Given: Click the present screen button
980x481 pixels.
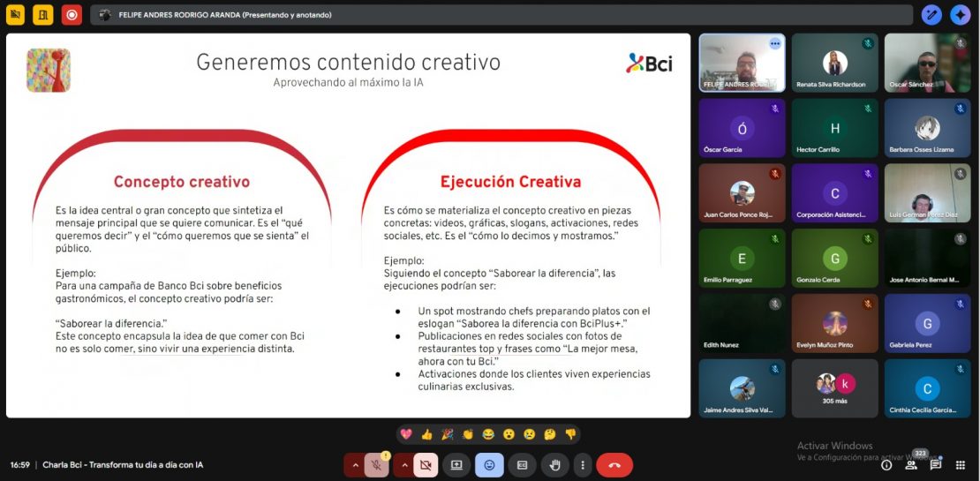Looking at the screenshot, I should pyautogui.click(x=456, y=464).
